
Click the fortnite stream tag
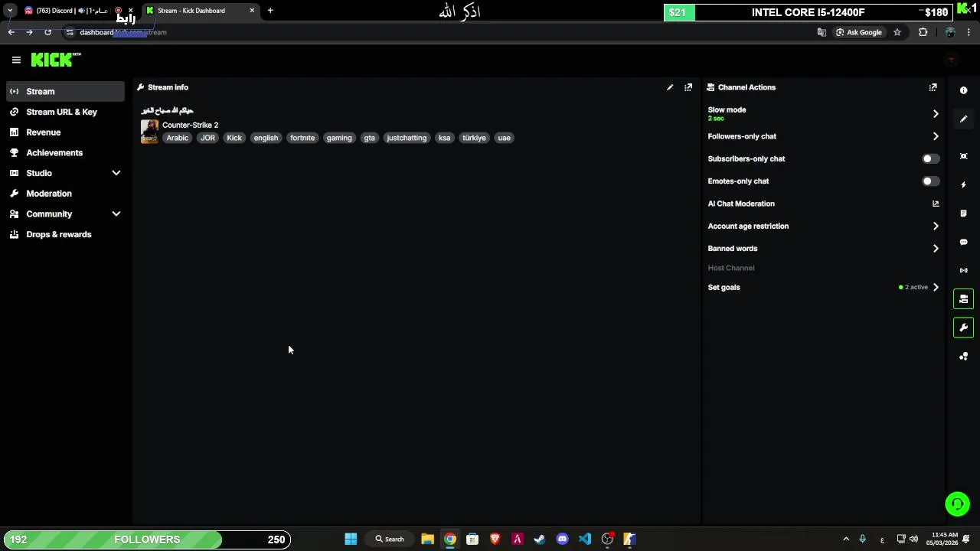[302, 138]
